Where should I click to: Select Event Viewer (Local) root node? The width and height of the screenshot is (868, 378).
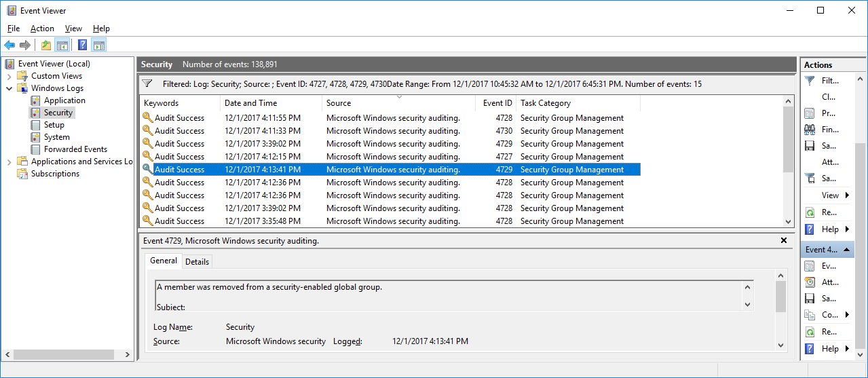54,64
